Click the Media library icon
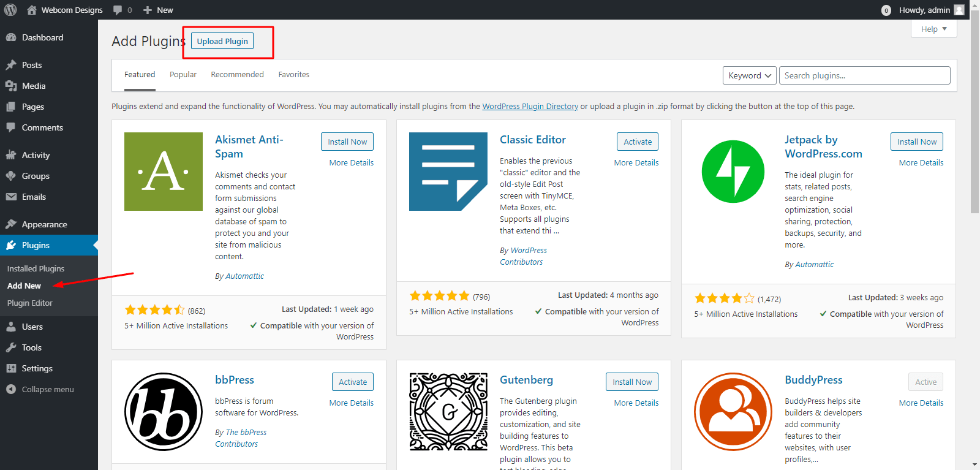Screen dimensions: 980x470 tap(11, 86)
